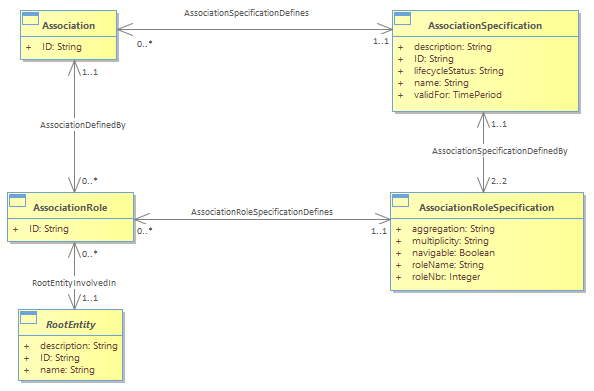
Task: Select the Association class title
Action: (69, 25)
